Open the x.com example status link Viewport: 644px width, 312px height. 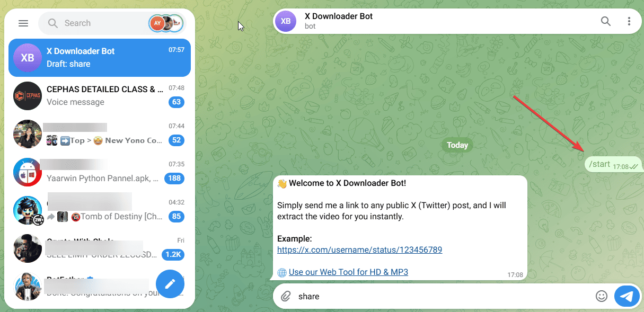tap(359, 249)
